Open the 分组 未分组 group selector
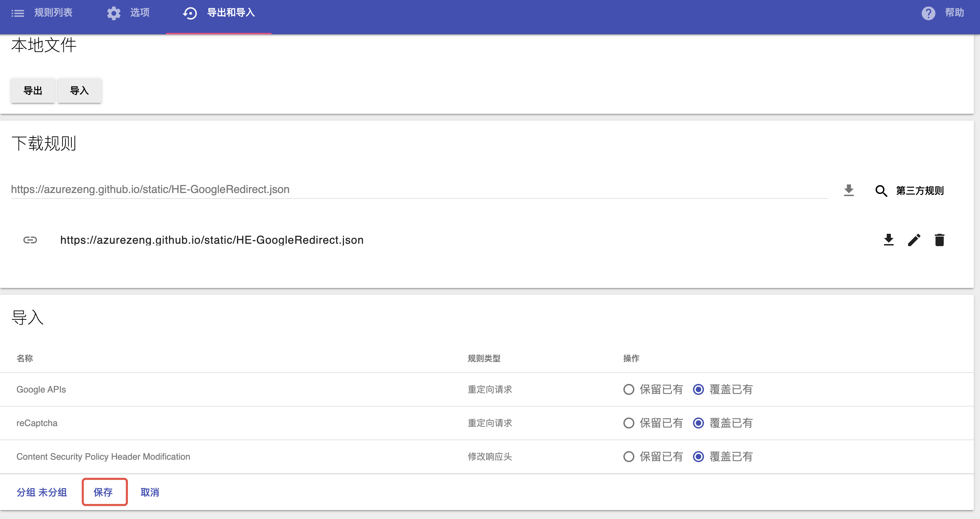The width and height of the screenshot is (980, 519). (42, 492)
